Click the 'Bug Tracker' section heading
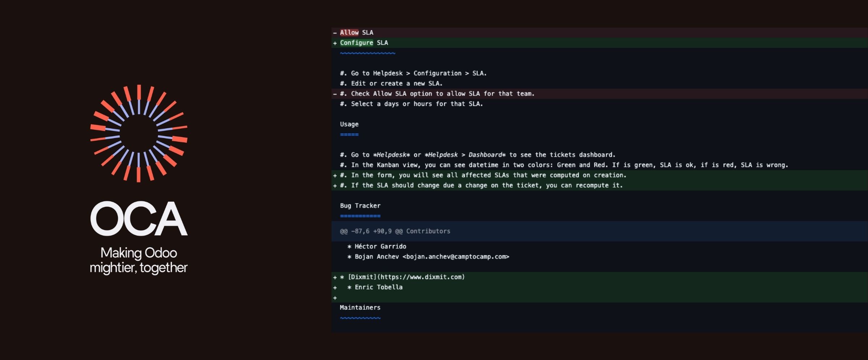Viewport: 868px width, 360px height. 360,206
